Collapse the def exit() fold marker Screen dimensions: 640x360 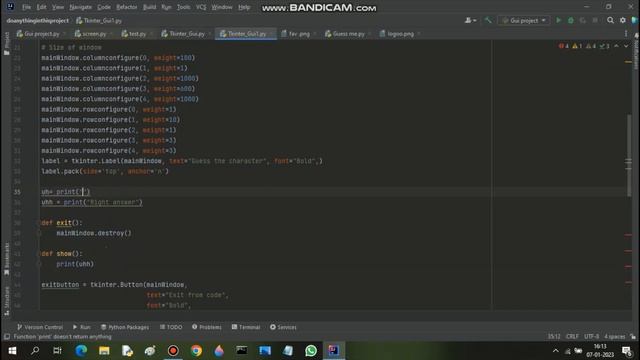40,223
